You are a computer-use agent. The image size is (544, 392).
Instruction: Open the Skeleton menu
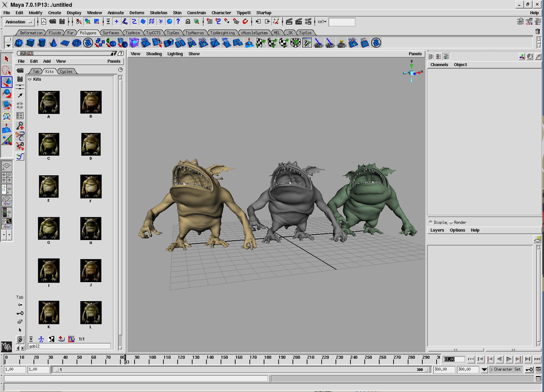tap(158, 13)
